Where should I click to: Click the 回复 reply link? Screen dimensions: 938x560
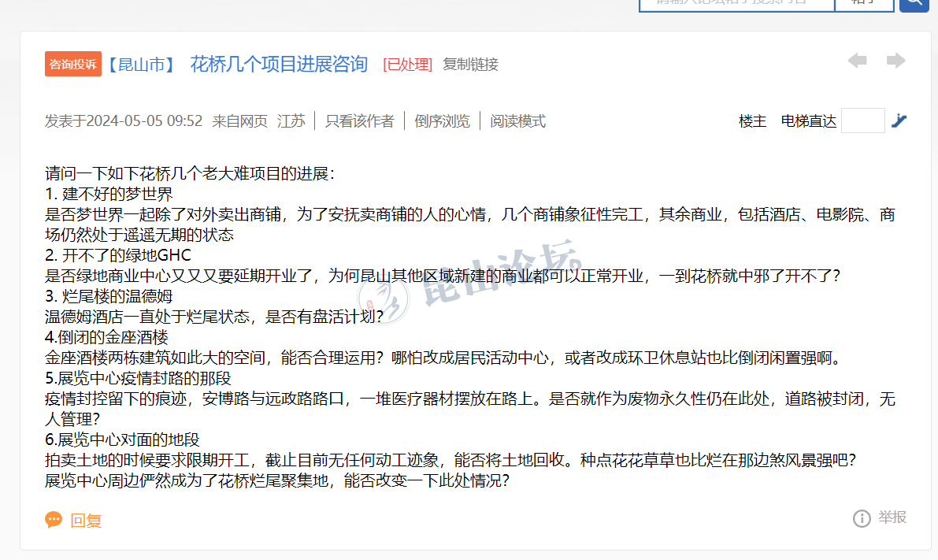coord(86,521)
